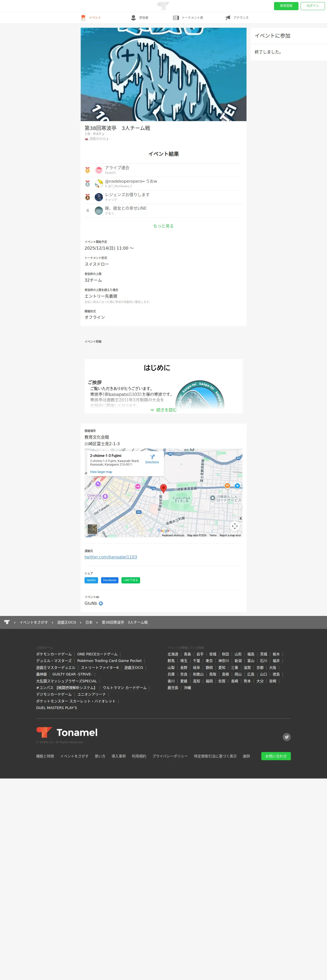Open the アライブ連合 team avatar
The width and height of the screenshot is (327, 980).
point(99,170)
